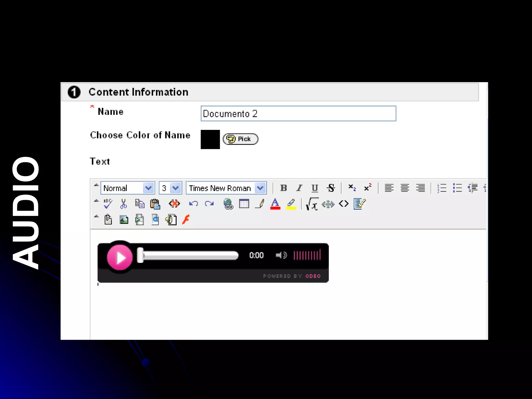Click the black name color swatch

tap(210, 139)
